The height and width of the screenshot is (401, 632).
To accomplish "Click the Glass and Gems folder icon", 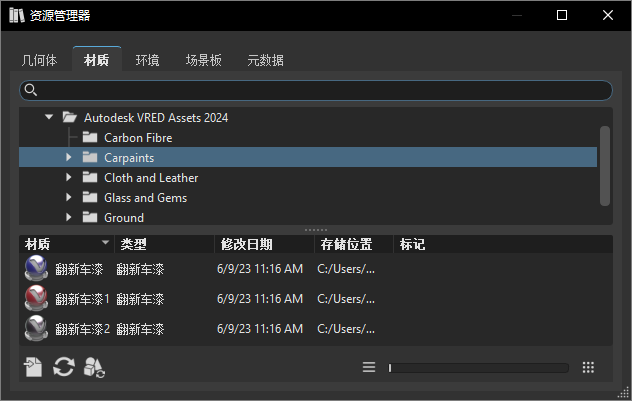I will tap(90, 197).
